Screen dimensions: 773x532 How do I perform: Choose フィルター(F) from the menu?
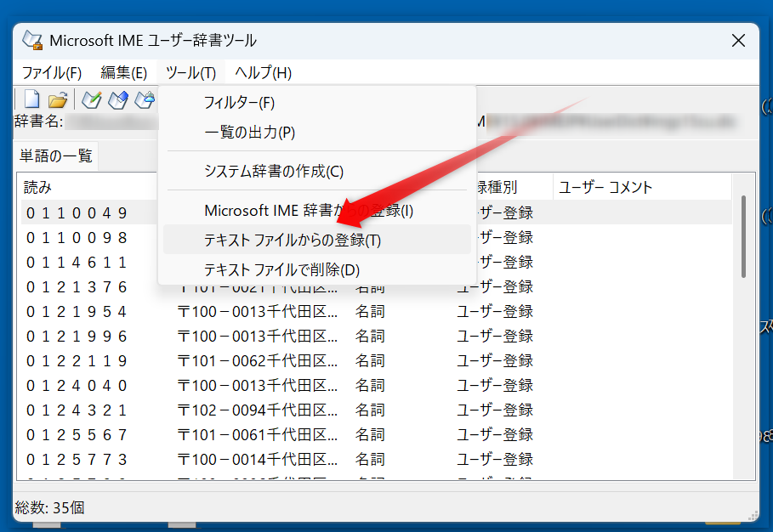(x=317, y=103)
